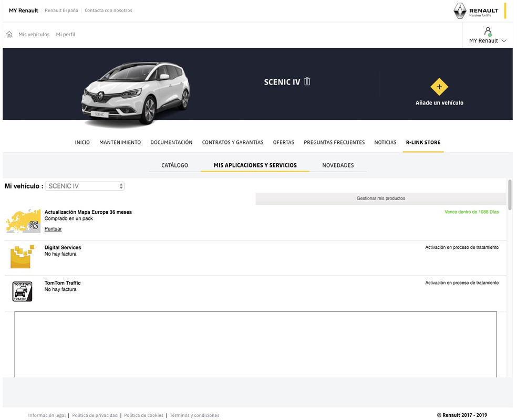This screenshot has height=420, width=517.
Task: Open the DOCUMENTACIÓN tab
Action: coord(171,142)
